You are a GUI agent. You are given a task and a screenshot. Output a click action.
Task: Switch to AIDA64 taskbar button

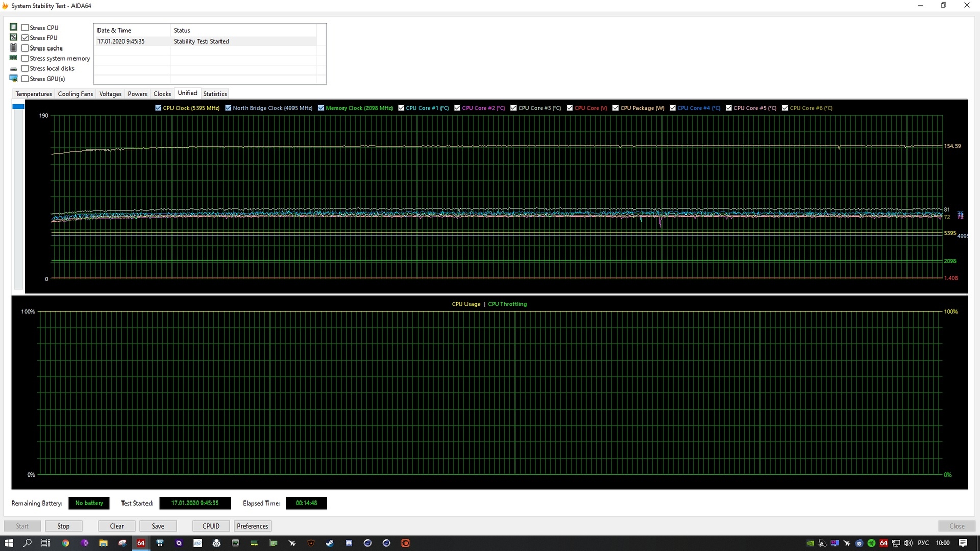click(141, 543)
